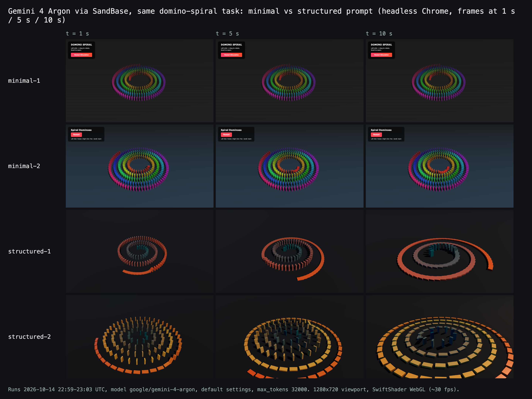Click the 't = 10 s' column header

pos(379,34)
